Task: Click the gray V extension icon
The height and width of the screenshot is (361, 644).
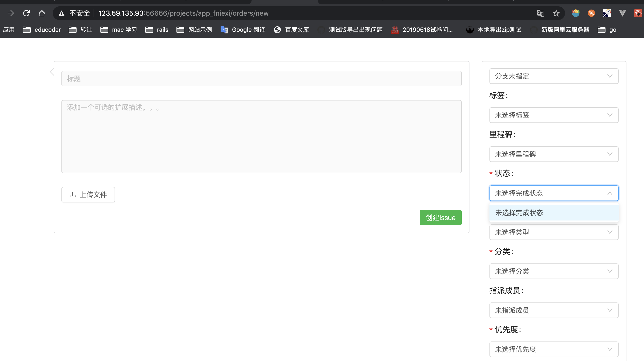Action: (x=622, y=13)
